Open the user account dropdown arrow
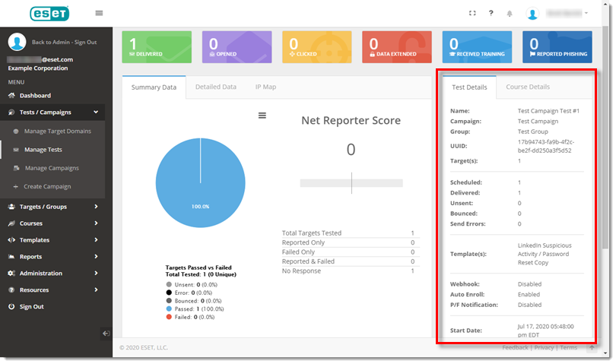Viewport: 616px width, 364px height. pos(586,13)
